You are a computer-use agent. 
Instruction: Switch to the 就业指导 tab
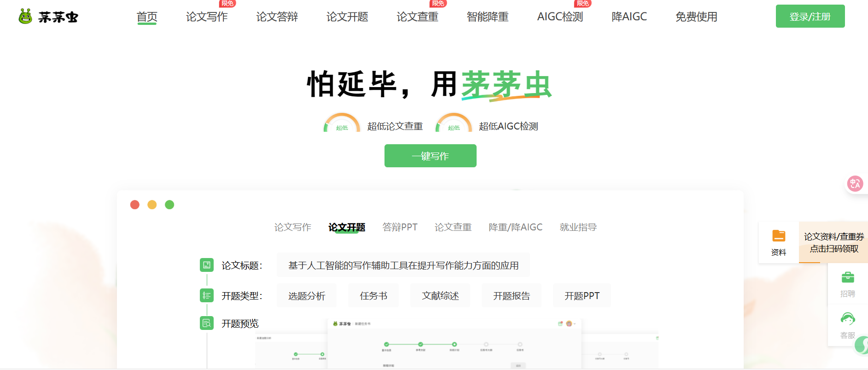(578, 227)
